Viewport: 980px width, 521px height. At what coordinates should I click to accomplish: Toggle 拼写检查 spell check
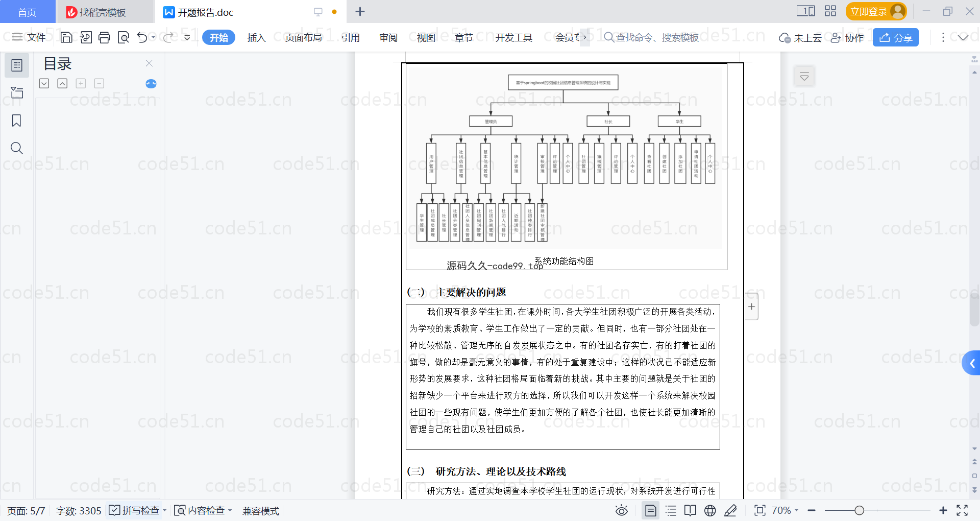pos(134,510)
